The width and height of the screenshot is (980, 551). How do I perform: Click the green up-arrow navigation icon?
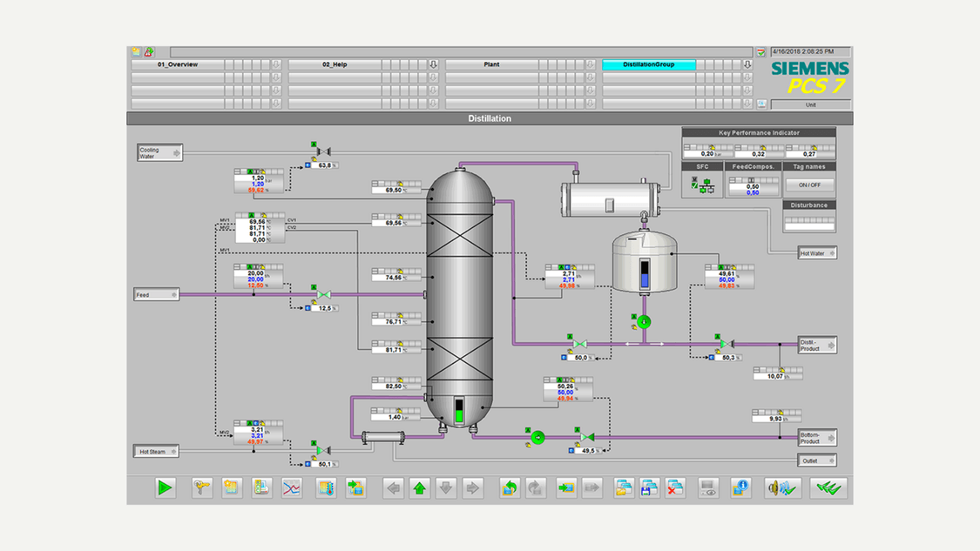click(420, 488)
